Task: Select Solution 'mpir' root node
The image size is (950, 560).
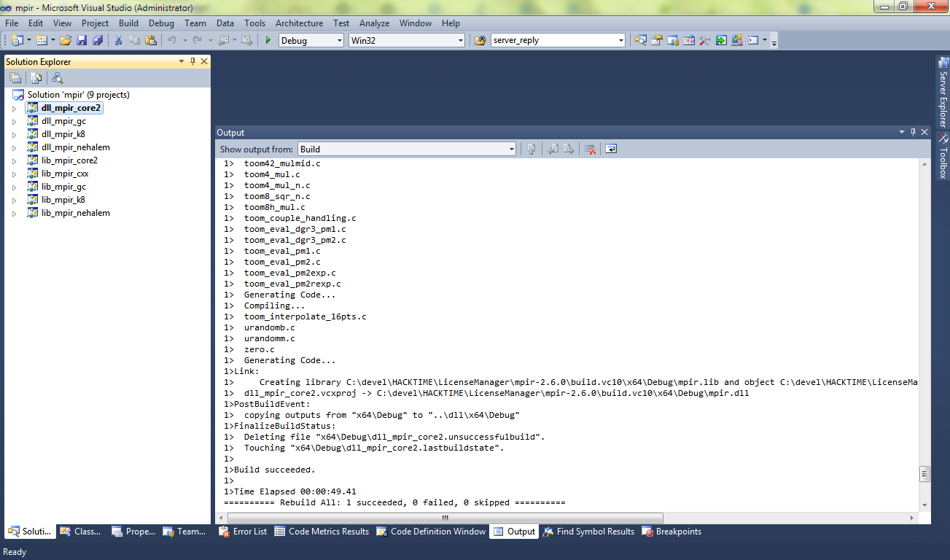Action: coord(78,95)
